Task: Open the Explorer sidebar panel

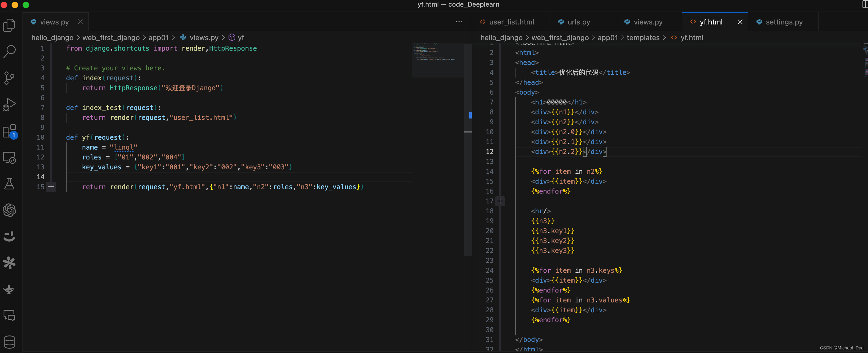Action: click(x=9, y=25)
